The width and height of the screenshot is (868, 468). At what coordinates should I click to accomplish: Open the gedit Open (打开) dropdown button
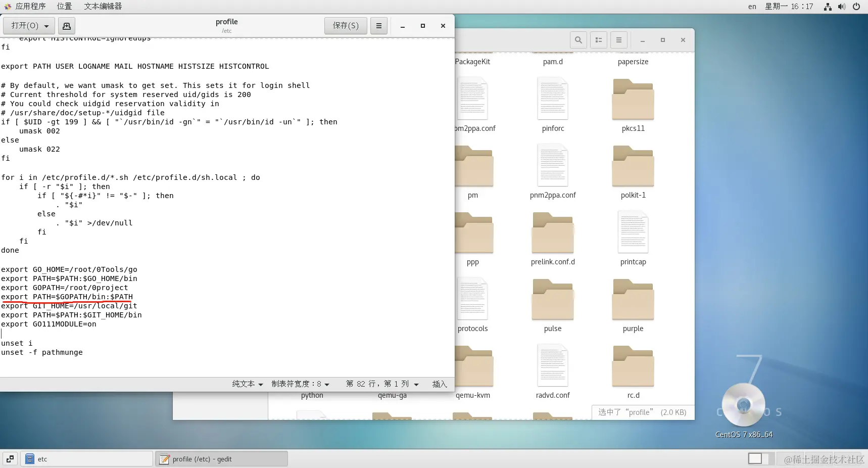29,26
